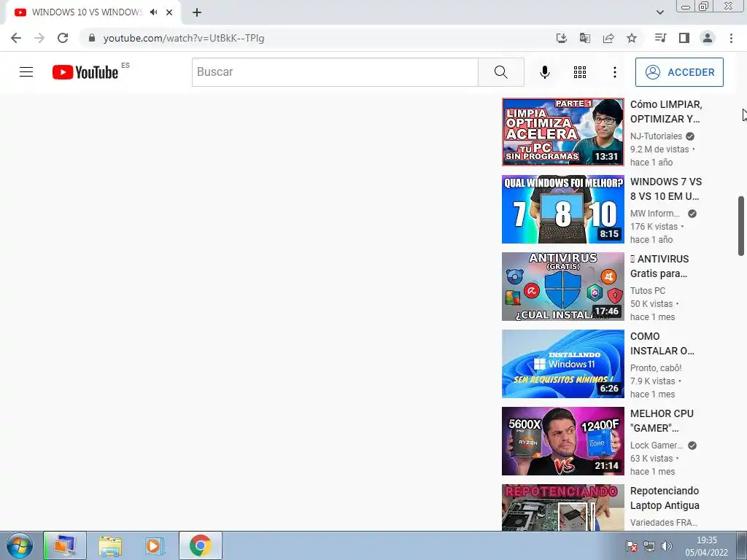747x560 pixels.
Task: Translate this page using the translate icon
Action: click(585, 38)
